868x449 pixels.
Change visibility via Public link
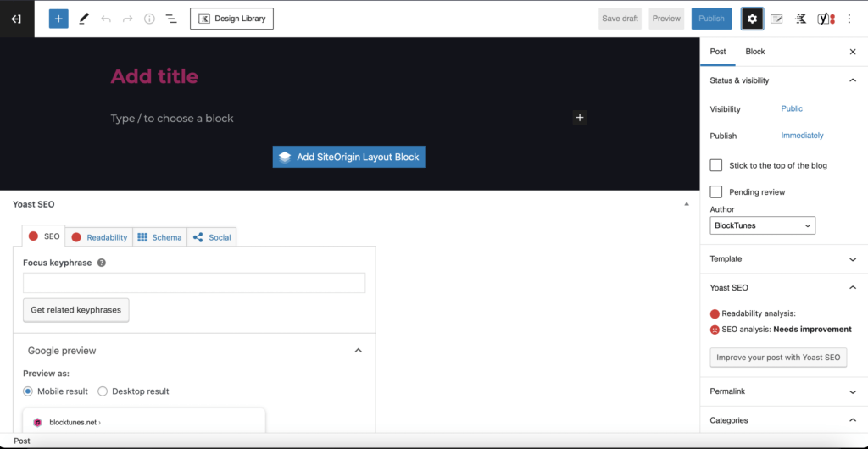pyautogui.click(x=792, y=109)
